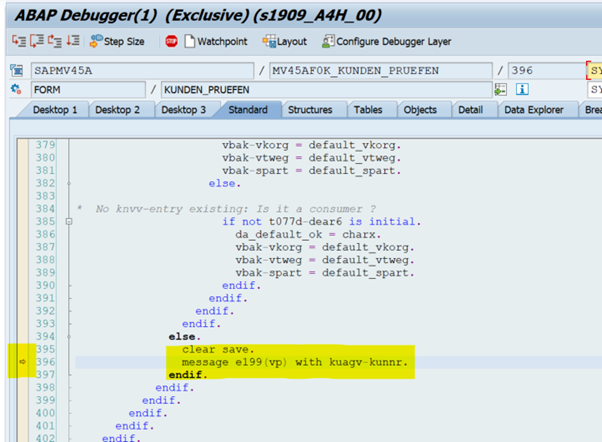602x442 pixels.
Task: Collapse the code block at line 385
Action: click(x=68, y=221)
